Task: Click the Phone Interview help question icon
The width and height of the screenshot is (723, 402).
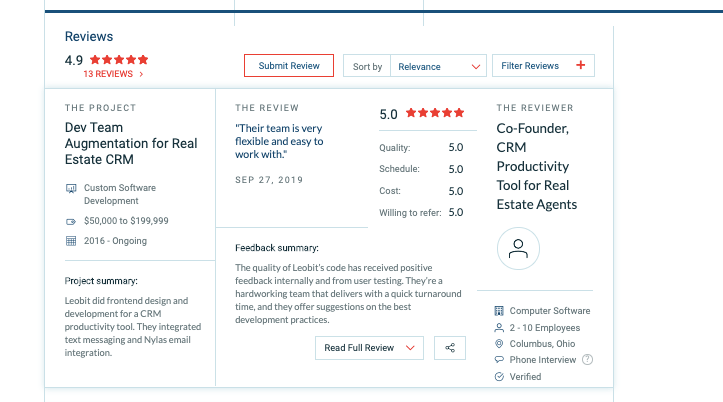Action: 587,360
